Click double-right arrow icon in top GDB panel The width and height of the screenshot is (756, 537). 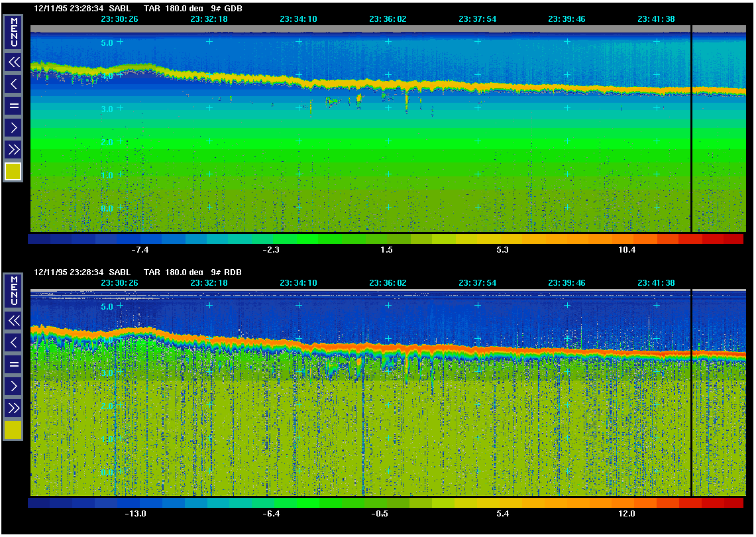pyautogui.click(x=13, y=149)
